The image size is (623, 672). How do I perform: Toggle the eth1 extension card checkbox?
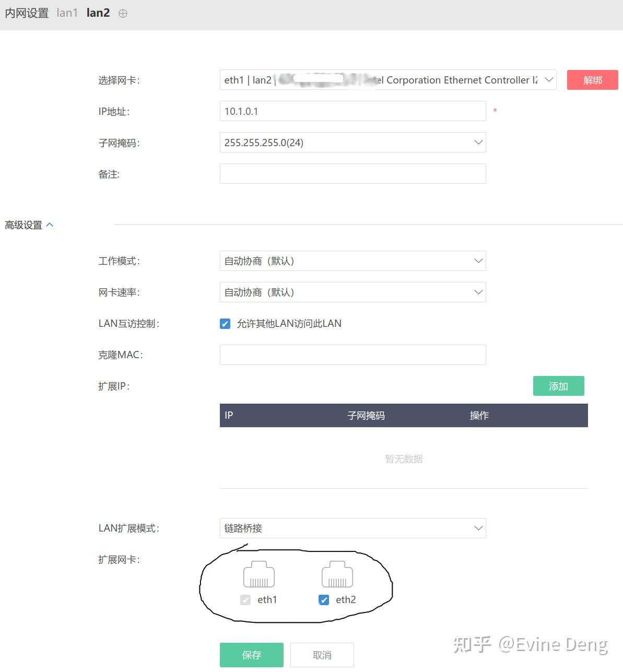point(245,600)
